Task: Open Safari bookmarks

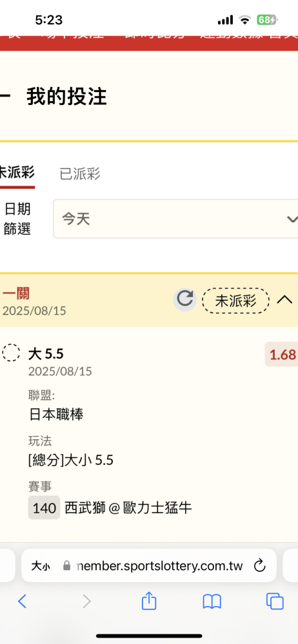Action: [212, 601]
